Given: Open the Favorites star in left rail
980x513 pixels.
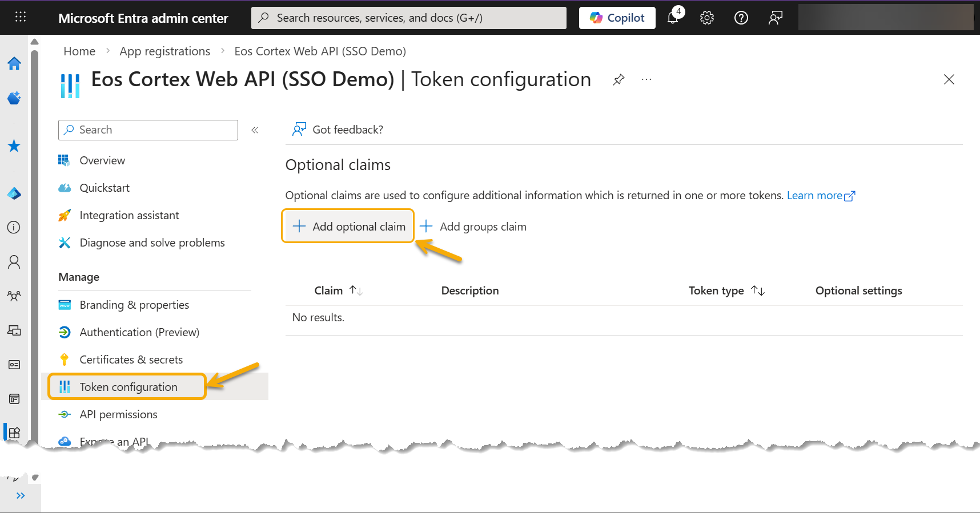Looking at the screenshot, I should 14,146.
